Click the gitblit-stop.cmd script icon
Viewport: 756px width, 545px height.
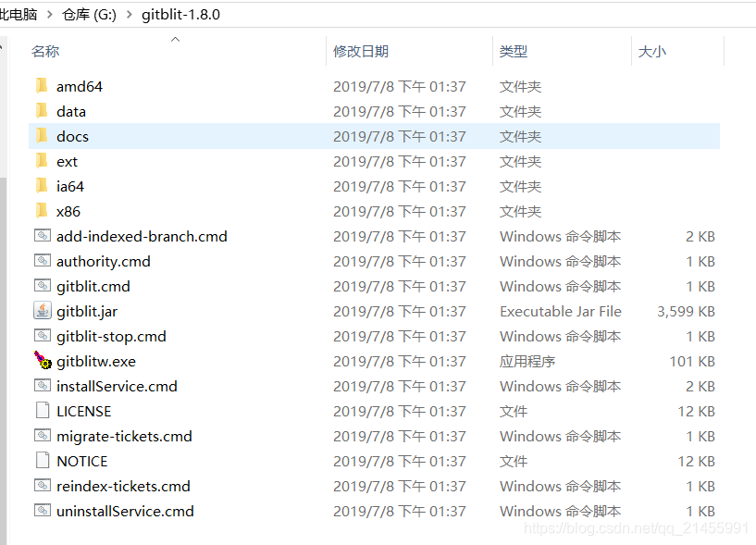[x=43, y=335]
